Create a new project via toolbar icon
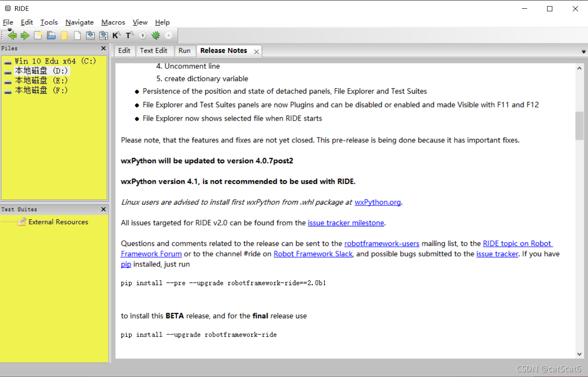Screen dimensions: 588x377 38,35
